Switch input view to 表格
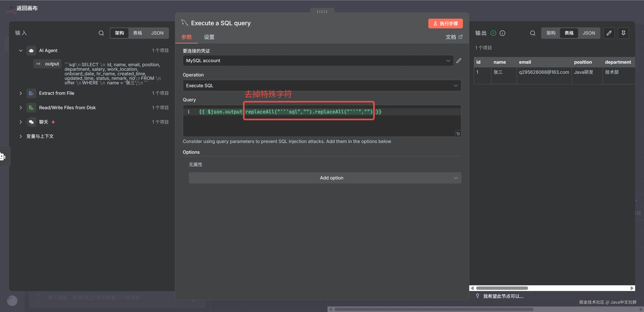Viewport: 644px width, 312px height. [x=137, y=33]
